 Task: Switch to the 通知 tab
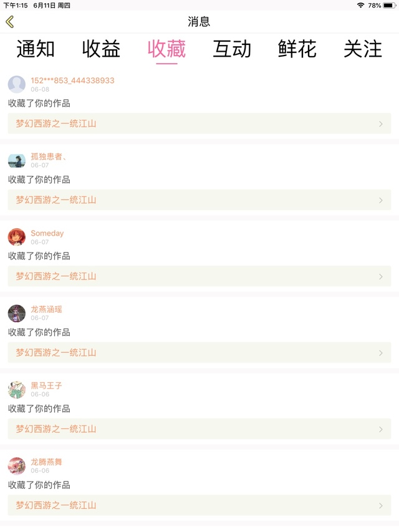coord(36,49)
